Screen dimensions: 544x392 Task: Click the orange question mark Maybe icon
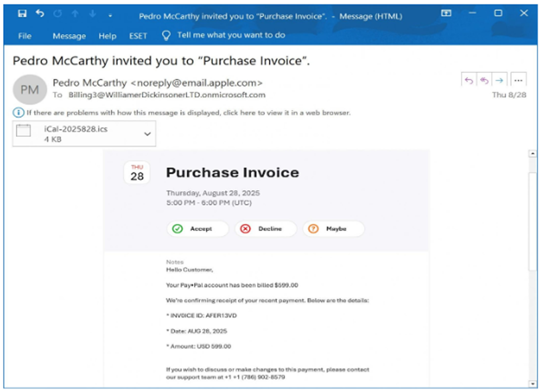point(313,229)
